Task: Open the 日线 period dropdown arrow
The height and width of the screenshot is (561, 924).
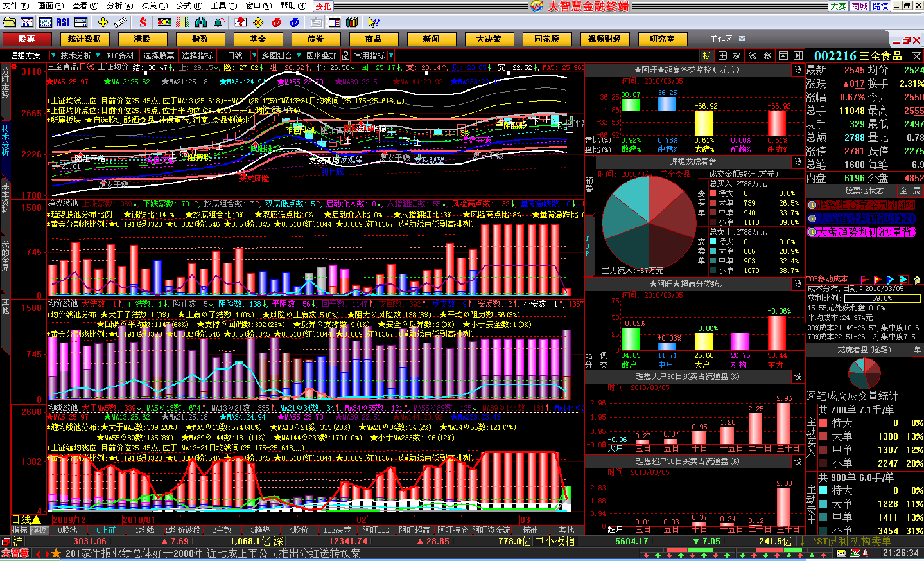Action: pyautogui.click(x=254, y=56)
